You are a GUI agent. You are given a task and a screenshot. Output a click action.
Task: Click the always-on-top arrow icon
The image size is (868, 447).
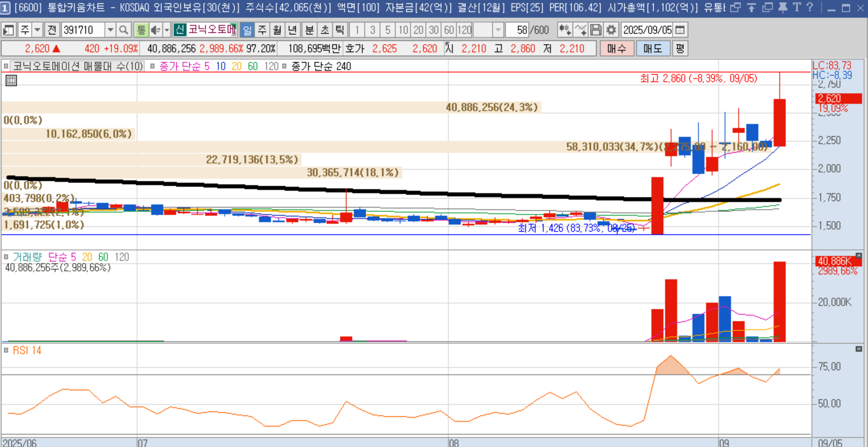tap(752, 8)
